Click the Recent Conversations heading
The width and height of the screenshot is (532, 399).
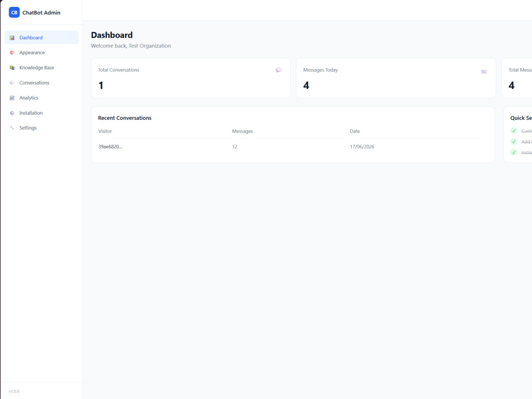tap(124, 118)
